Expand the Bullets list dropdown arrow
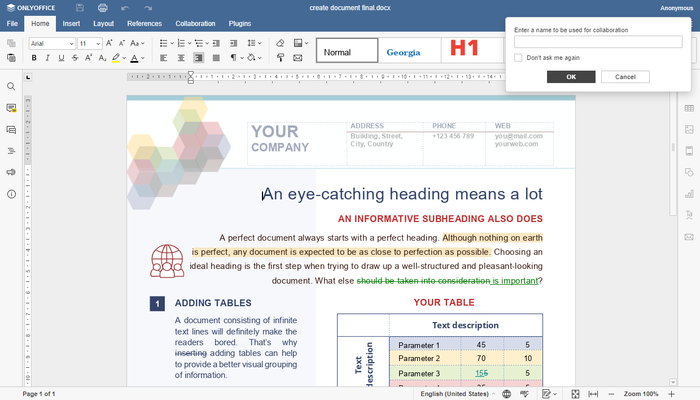Image resolution: width=700 pixels, height=400 pixels. click(x=172, y=43)
